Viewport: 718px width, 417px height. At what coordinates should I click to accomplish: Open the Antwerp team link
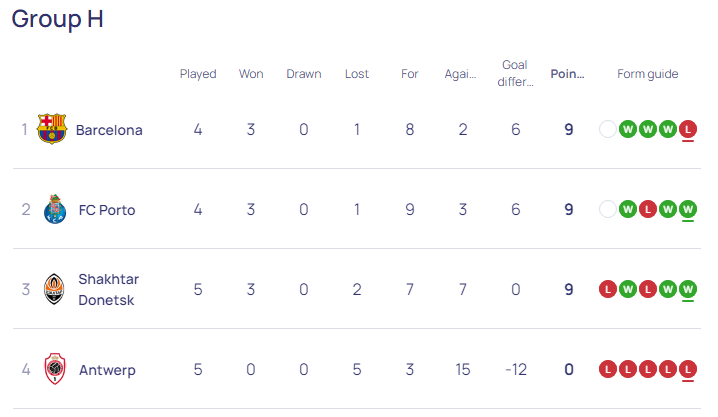coord(107,370)
